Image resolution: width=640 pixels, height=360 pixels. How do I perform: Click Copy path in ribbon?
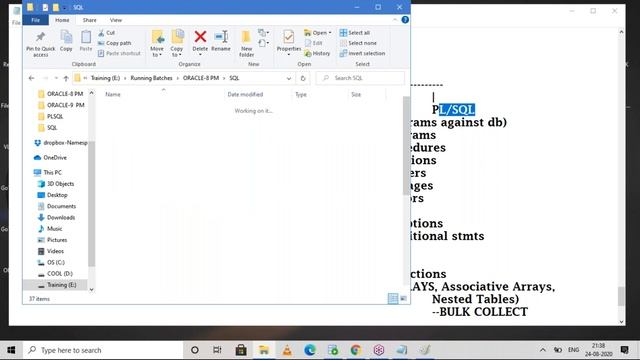coord(115,43)
